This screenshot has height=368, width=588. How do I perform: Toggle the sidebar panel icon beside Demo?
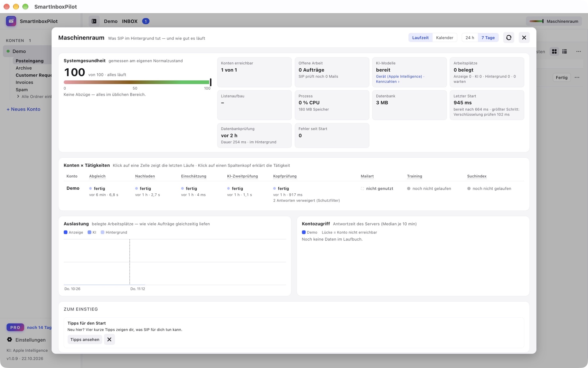(94, 21)
